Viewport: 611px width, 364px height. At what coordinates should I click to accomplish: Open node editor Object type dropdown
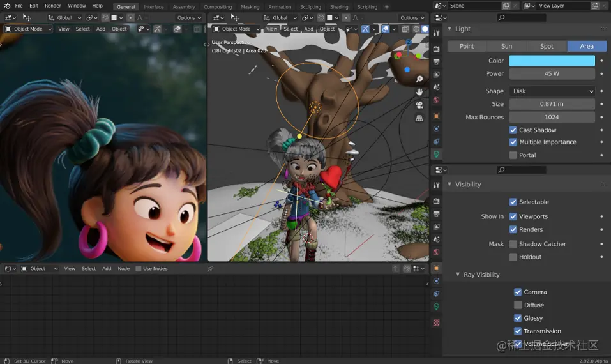pos(40,268)
